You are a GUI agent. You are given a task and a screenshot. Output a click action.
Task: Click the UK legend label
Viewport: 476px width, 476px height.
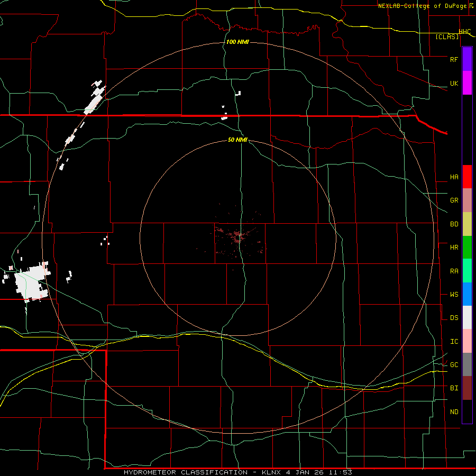coord(454,83)
